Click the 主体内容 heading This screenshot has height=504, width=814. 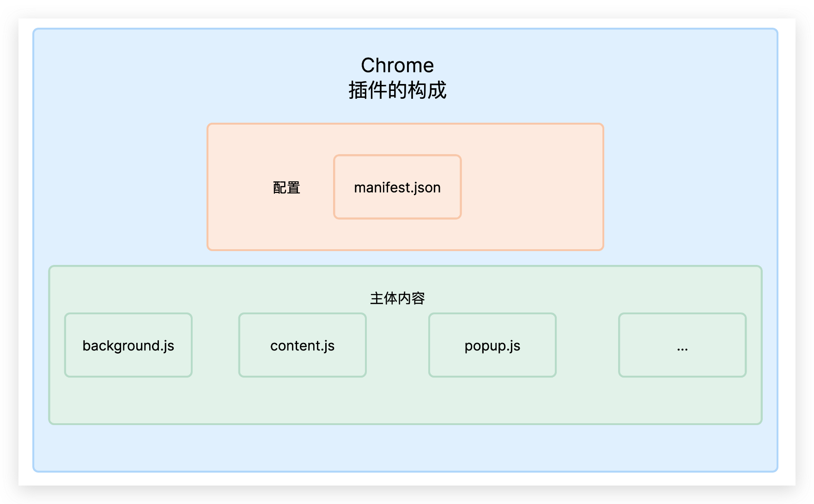pos(397,298)
